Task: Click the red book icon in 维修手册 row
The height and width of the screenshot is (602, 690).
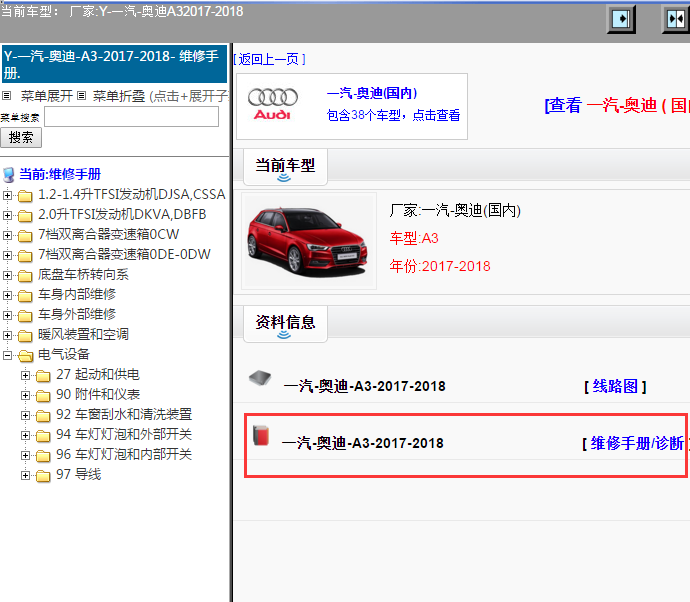Action: [x=261, y=435]
